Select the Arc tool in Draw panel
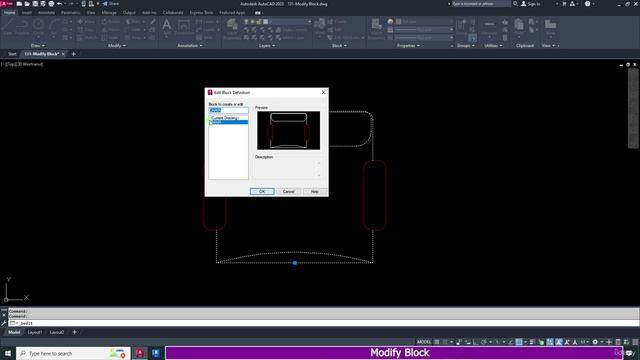Viewport: 640px width, 360px height. click(54, 27)
